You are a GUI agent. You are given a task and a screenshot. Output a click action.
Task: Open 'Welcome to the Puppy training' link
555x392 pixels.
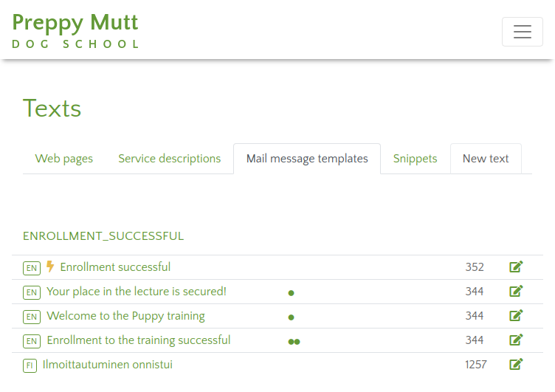tap(125, 316)
